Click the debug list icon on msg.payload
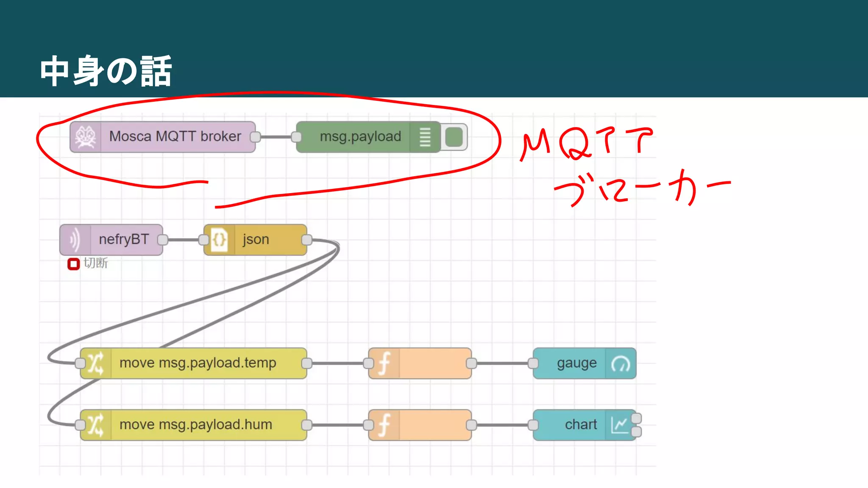Image resolution: width=868 pixels, height=488 pixels. click(425, 137)
